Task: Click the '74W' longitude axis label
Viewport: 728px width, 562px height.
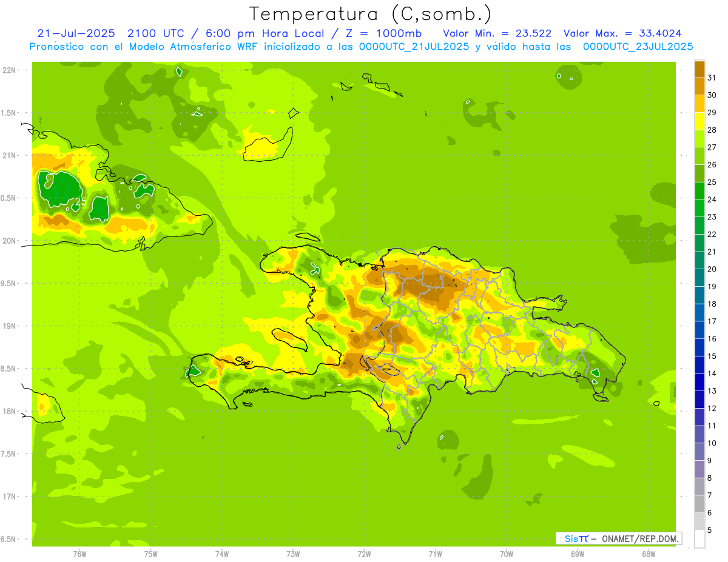Action: click(222, 554)
